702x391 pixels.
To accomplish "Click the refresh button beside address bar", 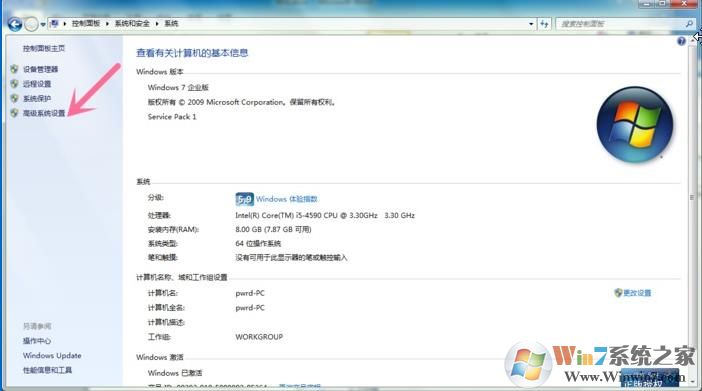I will pos(544,24).
